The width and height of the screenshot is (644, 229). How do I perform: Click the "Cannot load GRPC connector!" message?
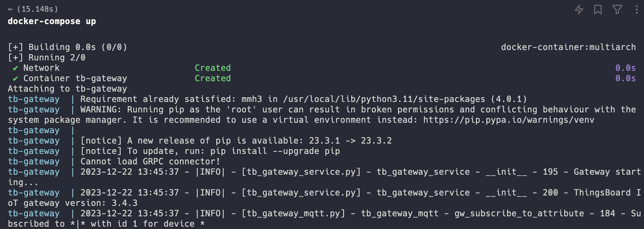(x=150, y=161)
